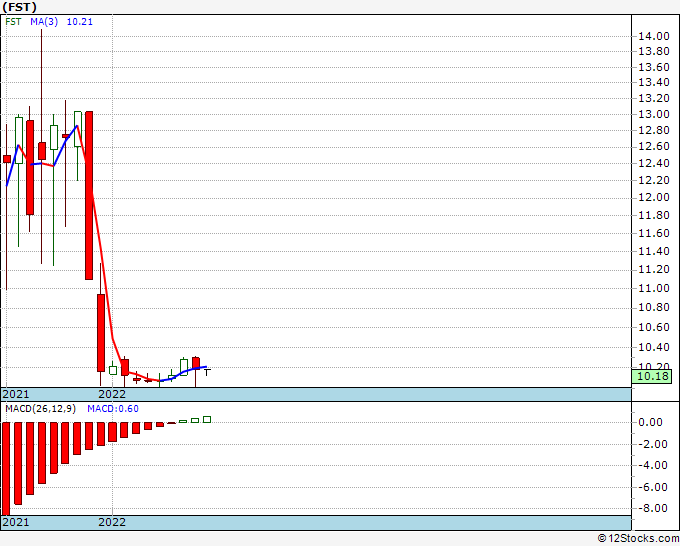Open the 12Stocks.com copyright link
The image size is (680, 546).
[638, 539]
